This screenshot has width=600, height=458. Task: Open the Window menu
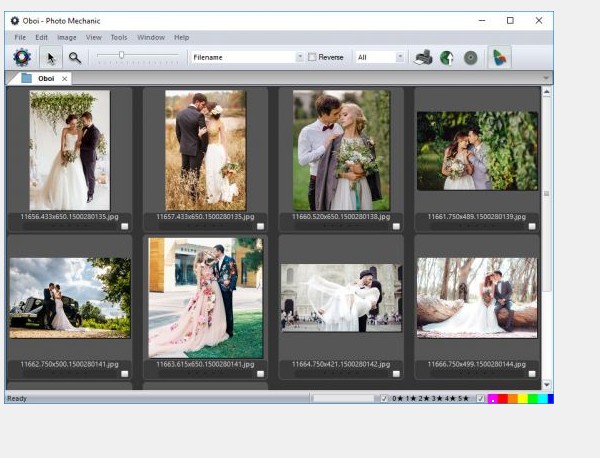(151, 37)
